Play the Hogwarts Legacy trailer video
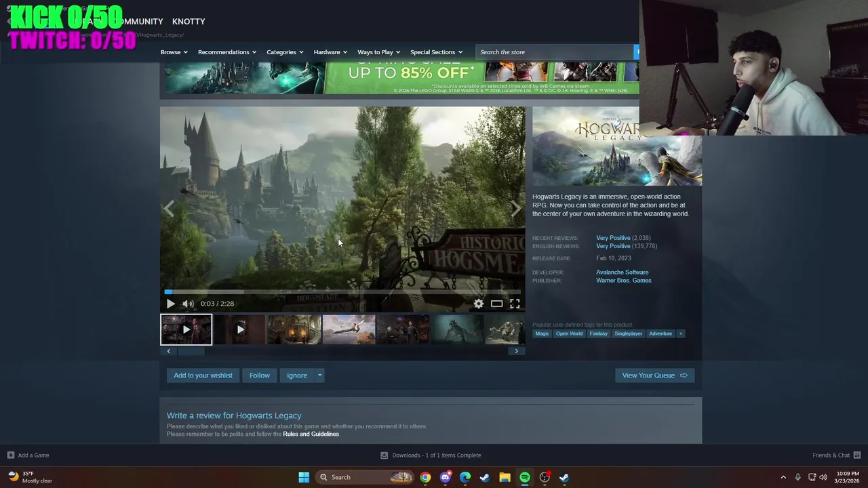 click(x=170, y=304)
